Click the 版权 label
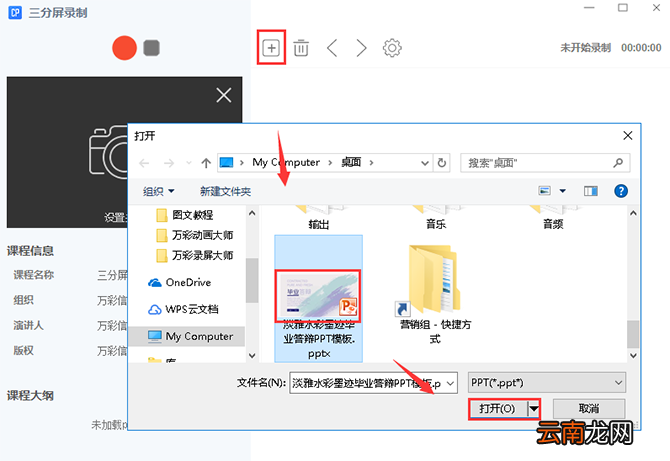Screen dimensions: 670x461 pyautogui.click(x=24, y=351)
